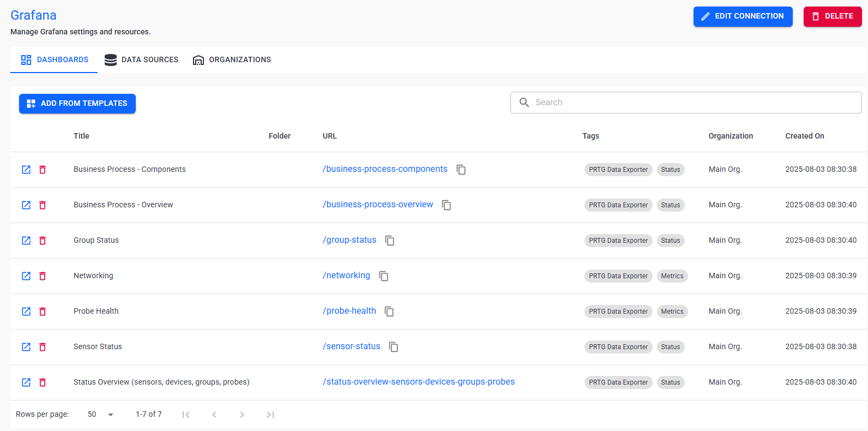Delete the Networking dashboard row
The width and height of the screenshot is (868, 431).
pyautogui.click(x=43, y=276)
